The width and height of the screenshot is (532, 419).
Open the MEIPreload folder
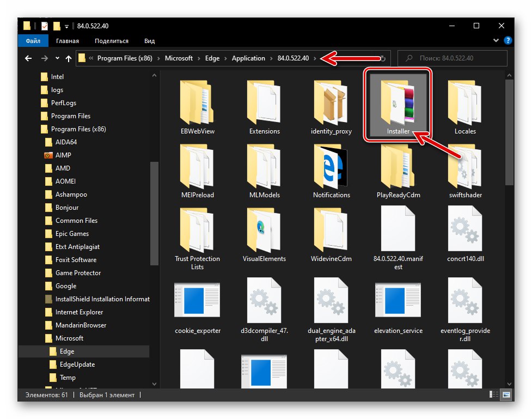pyautogui.click(x=198, y=171)
